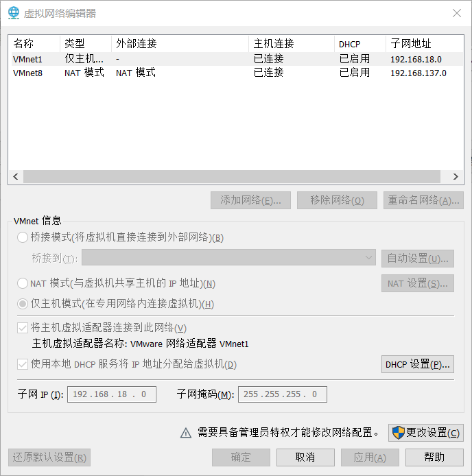Click the 自动设置(U) button
Screen dimensions: 472x476
[x=418, y=259]
